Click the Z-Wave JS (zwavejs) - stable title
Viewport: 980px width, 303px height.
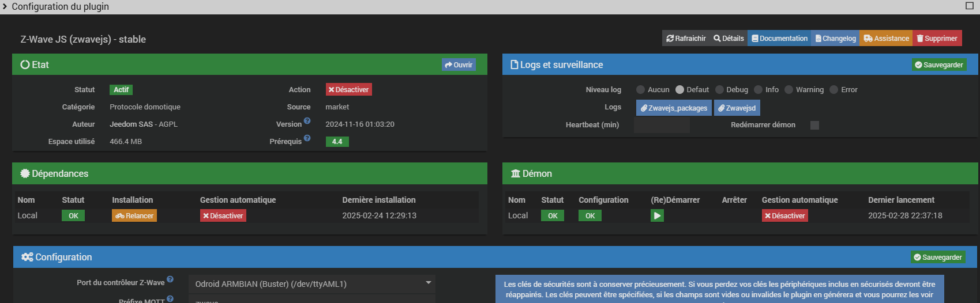83,39
